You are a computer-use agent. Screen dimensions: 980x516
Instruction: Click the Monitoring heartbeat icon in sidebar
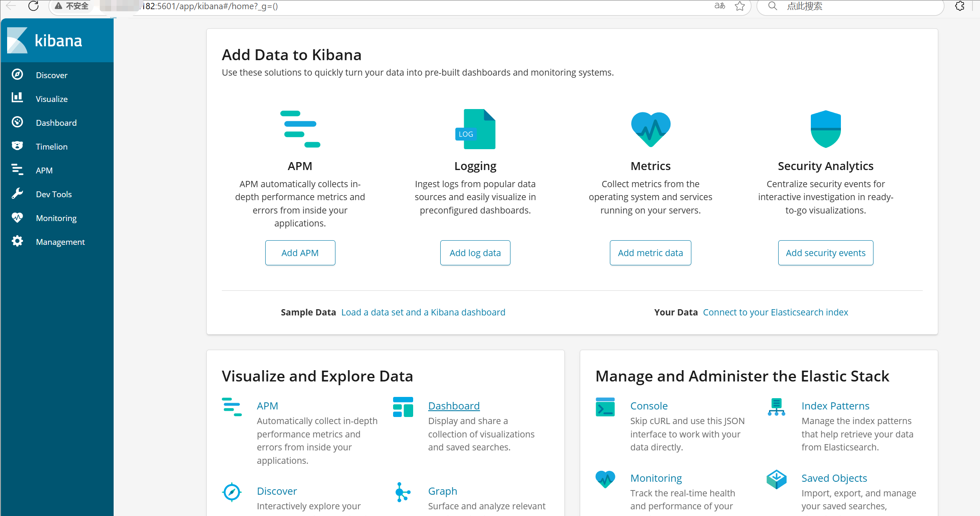point(17,217)
